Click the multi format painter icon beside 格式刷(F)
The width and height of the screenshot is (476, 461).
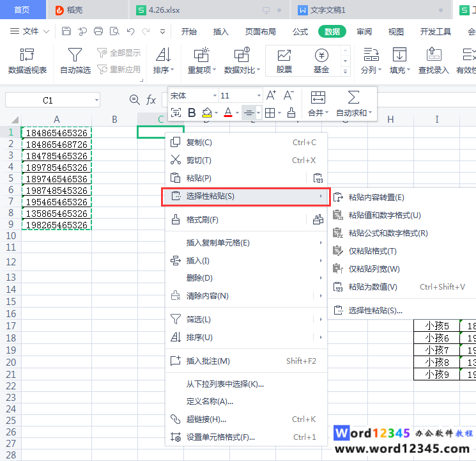coord(318,219)
